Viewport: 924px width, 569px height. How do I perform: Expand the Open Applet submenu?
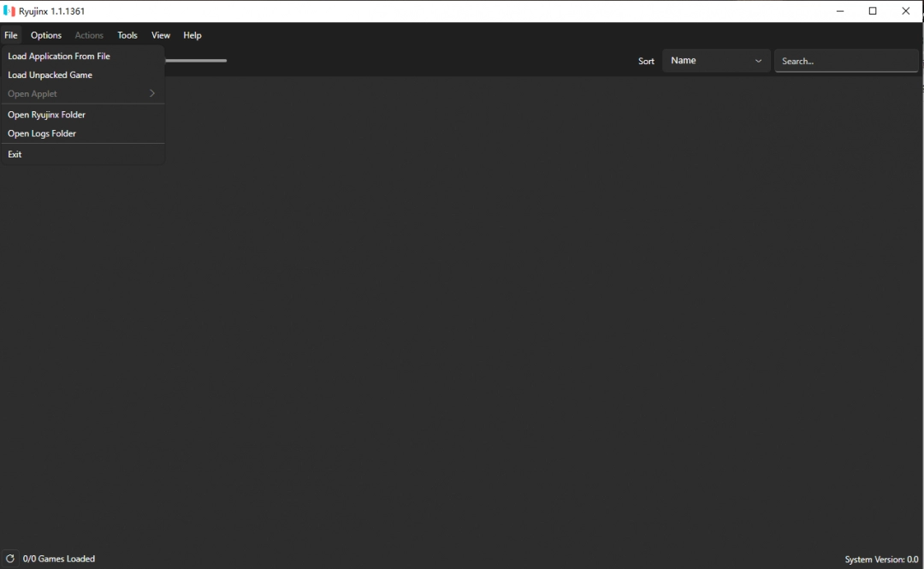pos(82,94)
